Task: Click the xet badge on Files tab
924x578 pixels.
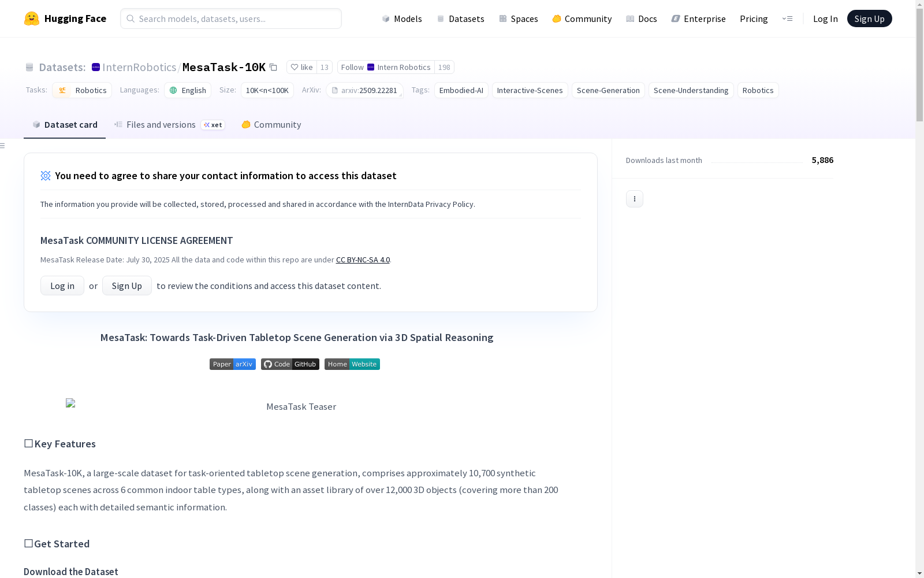Action: (213, 125)
